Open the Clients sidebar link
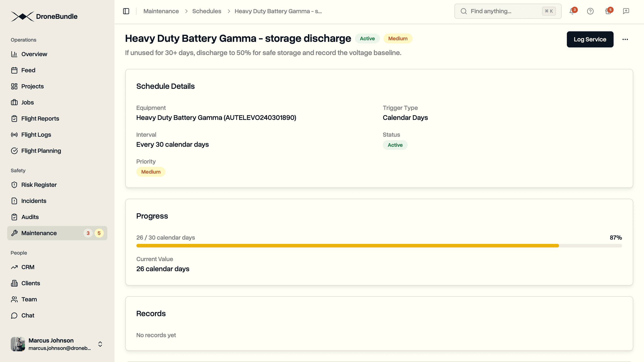 pos(57,283)
